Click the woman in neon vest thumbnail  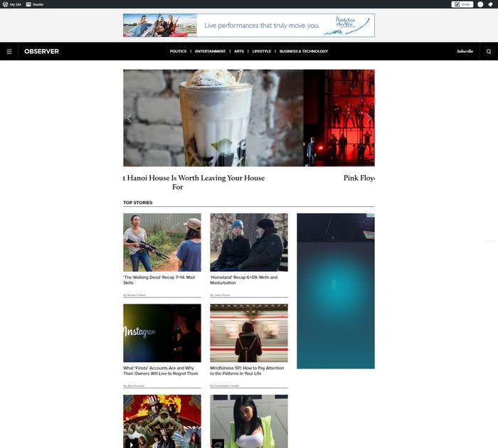point(249,421)
